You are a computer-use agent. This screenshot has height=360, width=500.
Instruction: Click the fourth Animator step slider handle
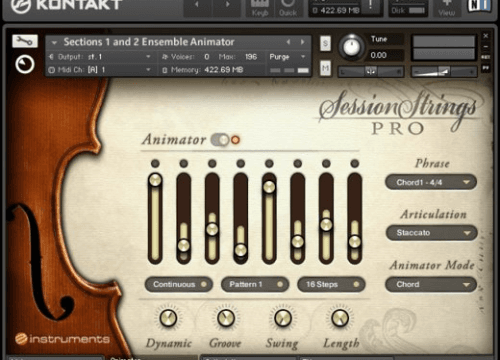click(x=241, y=250)
